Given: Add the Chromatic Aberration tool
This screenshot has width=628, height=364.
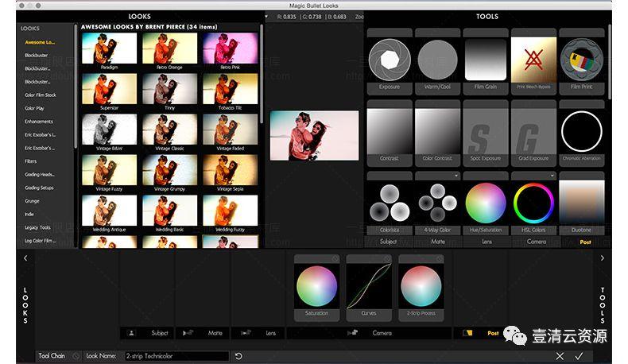Looking at the screenshot, I should tap(582, 133).
